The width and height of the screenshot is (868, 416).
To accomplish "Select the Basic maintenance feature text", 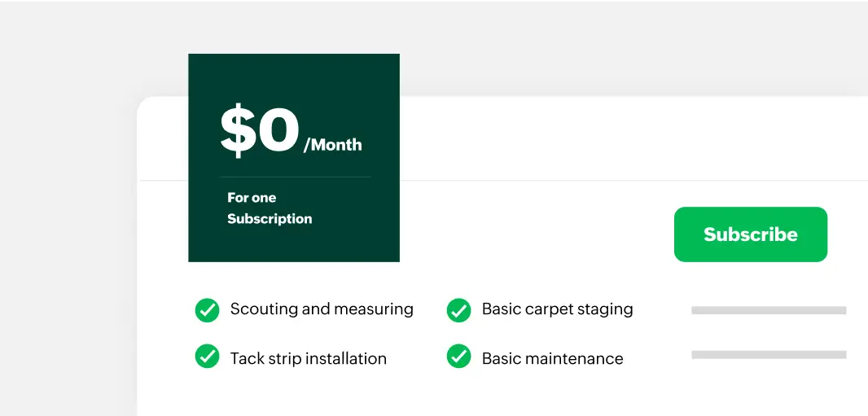I will click(x=552, y=358).
